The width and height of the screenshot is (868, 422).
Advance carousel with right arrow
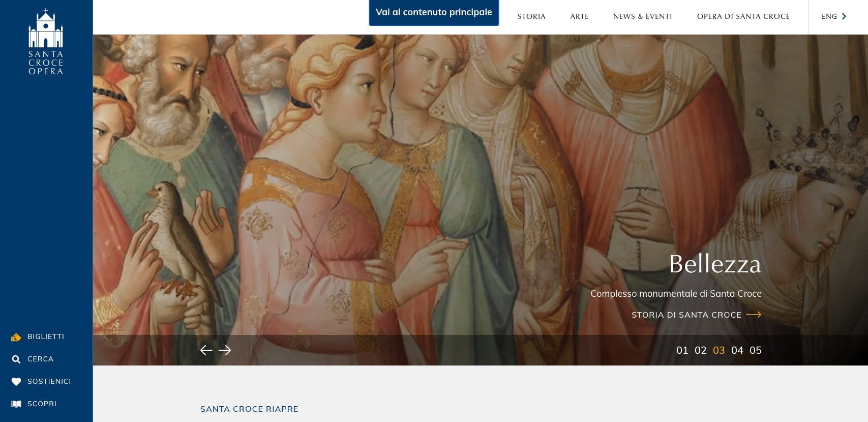pyautogui.click(x=225, y=350)
